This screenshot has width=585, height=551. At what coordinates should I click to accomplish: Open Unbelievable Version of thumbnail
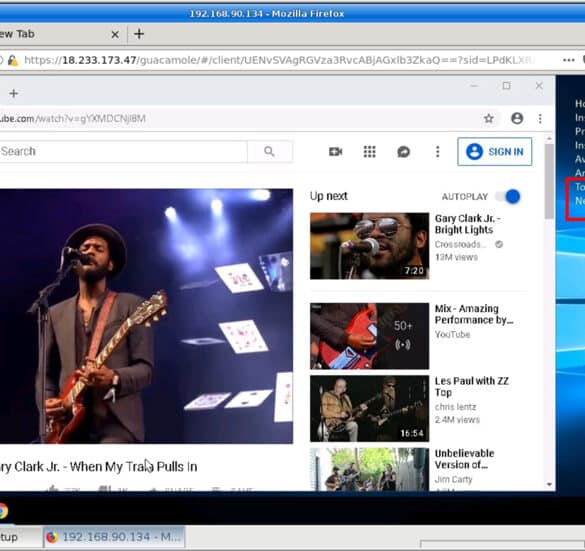369,469
